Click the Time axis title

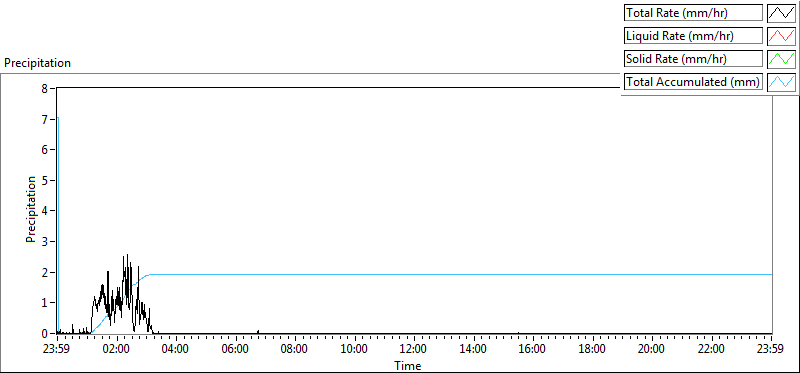click(x=408, y=365)
